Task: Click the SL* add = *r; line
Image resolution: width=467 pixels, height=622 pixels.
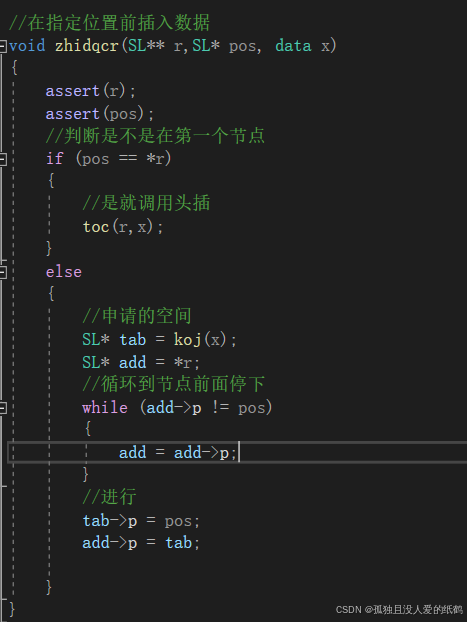Action: click(x=141, y=363)
